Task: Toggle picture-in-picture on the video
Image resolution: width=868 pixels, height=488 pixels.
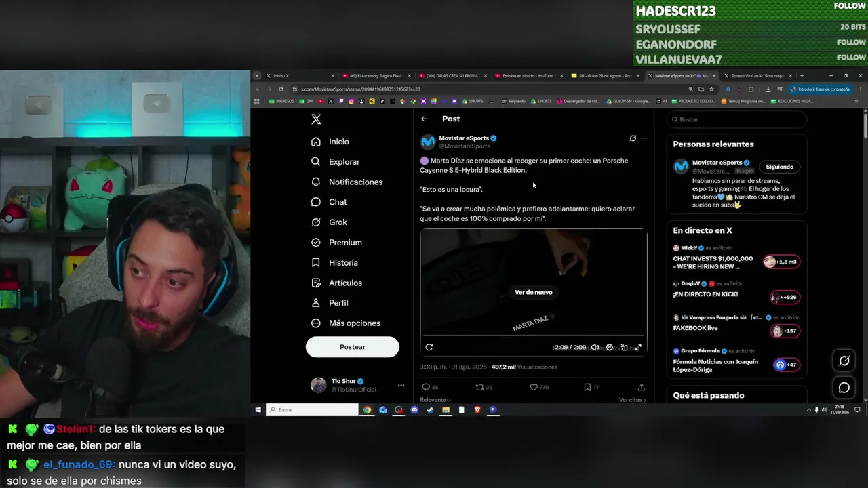Action: pyautogui.click(x=624, y=348)
